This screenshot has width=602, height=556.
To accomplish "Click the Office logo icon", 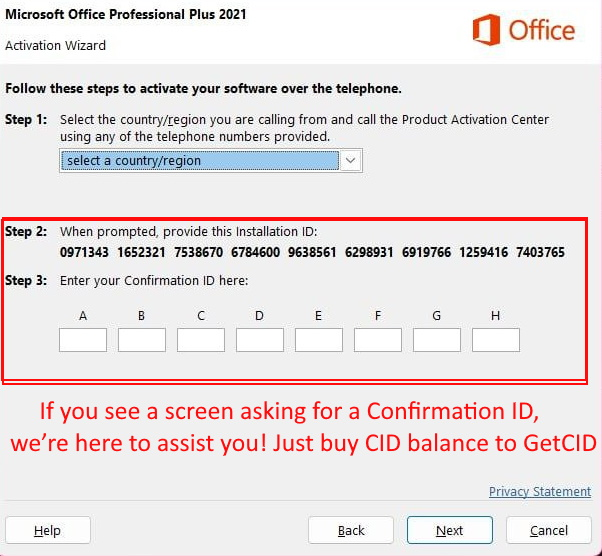I will tap(486, 30).
